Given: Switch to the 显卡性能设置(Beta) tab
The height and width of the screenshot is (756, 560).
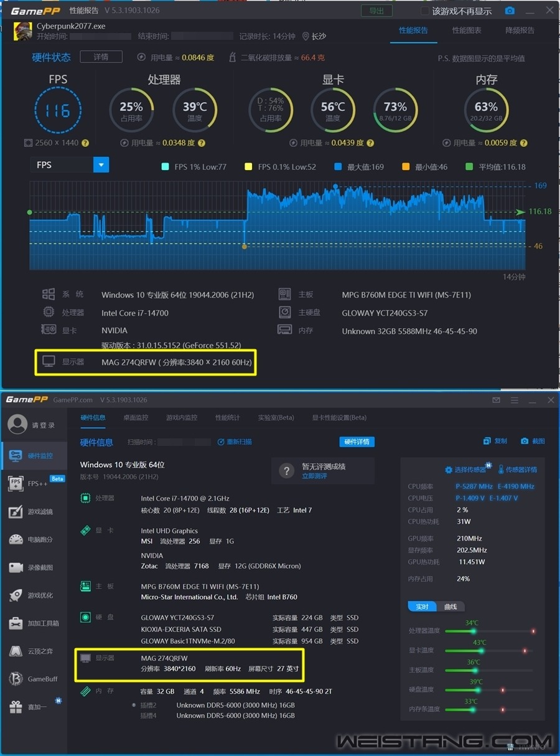Looking at the screenshot, I should (339, 417).
